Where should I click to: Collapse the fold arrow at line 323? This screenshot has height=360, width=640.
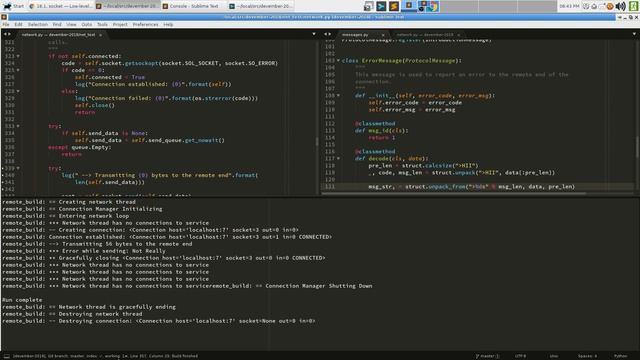pyautogui.click(x=18, y=56)
